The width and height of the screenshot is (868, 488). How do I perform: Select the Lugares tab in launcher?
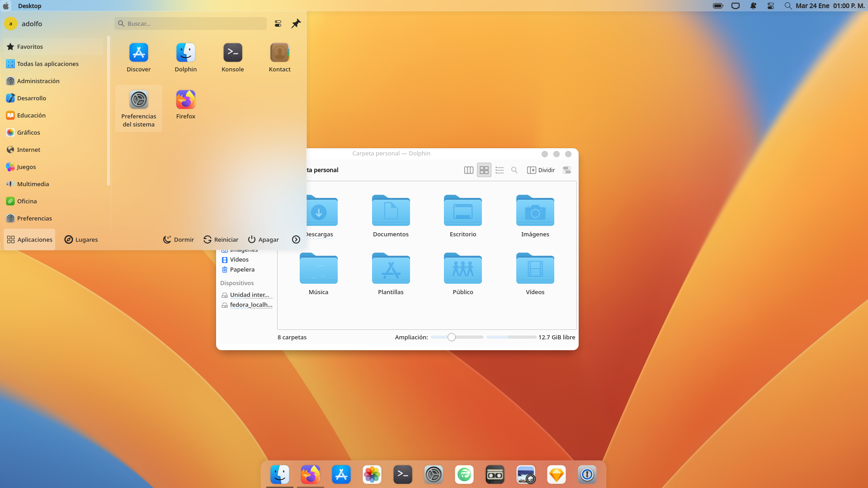point(81,239)
